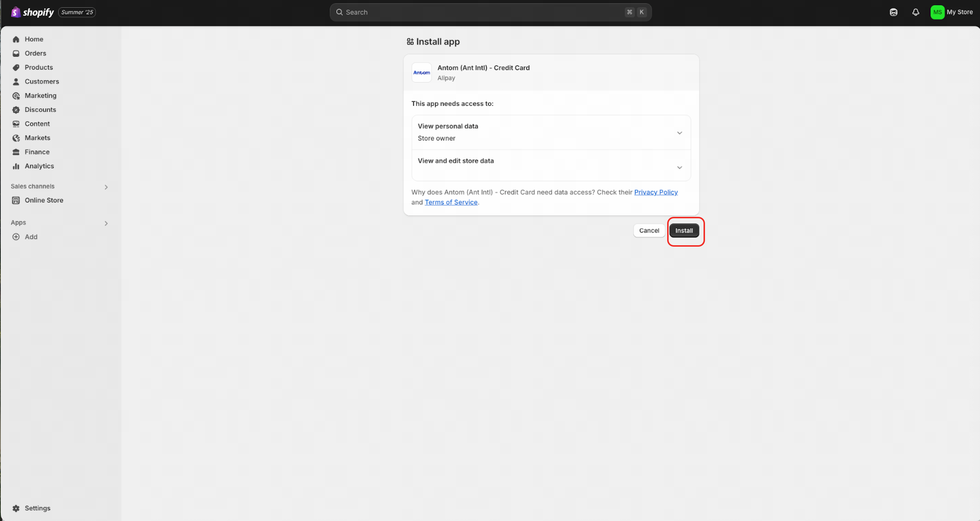Image resolution: width=980 pixels, height=521 pixels.
Task: Click the Sales channels heading
Action: click(x=33, y=186)
